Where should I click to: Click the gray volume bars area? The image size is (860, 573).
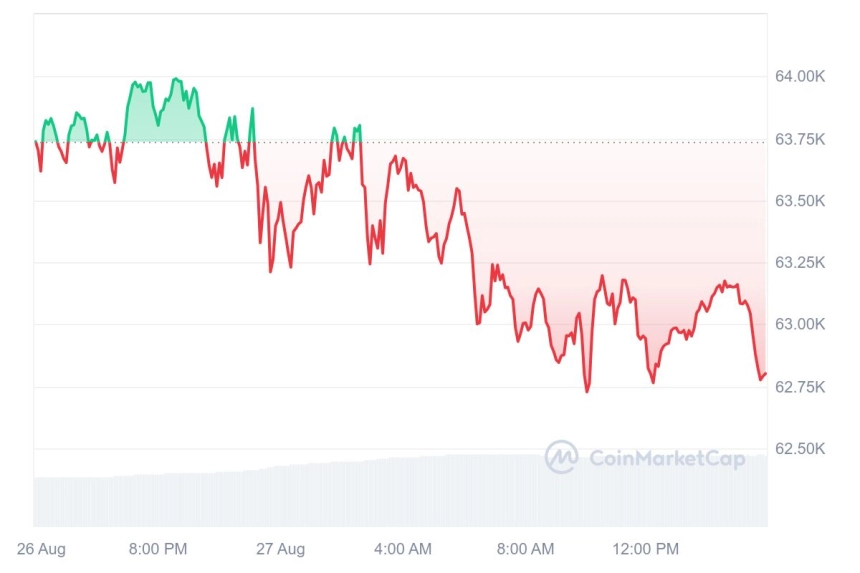pyautogui.click(x=400, y=492)
